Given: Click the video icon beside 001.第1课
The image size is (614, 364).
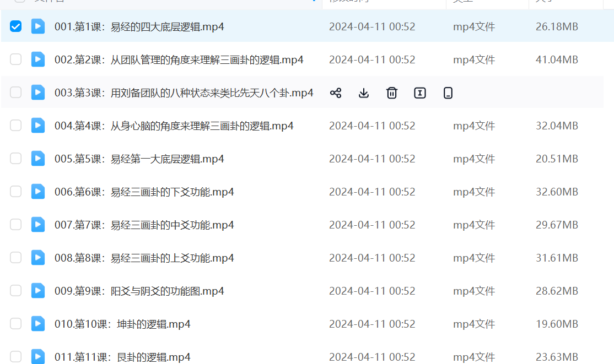Looking at the screenshot, I should 38,26.
